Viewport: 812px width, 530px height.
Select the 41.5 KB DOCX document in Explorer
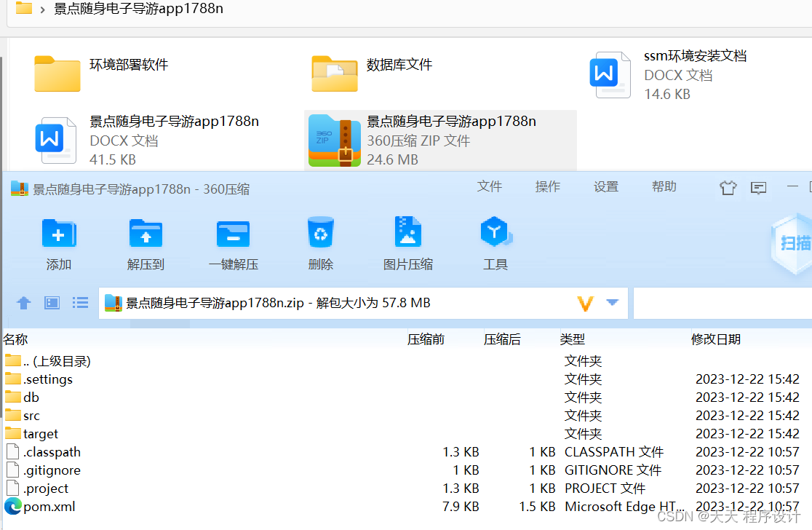147,140
